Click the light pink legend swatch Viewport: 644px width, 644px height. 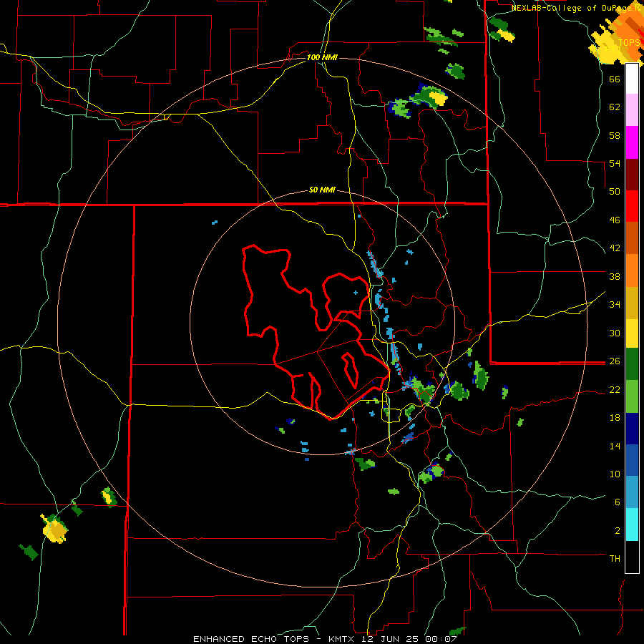(x=632, y=110)
